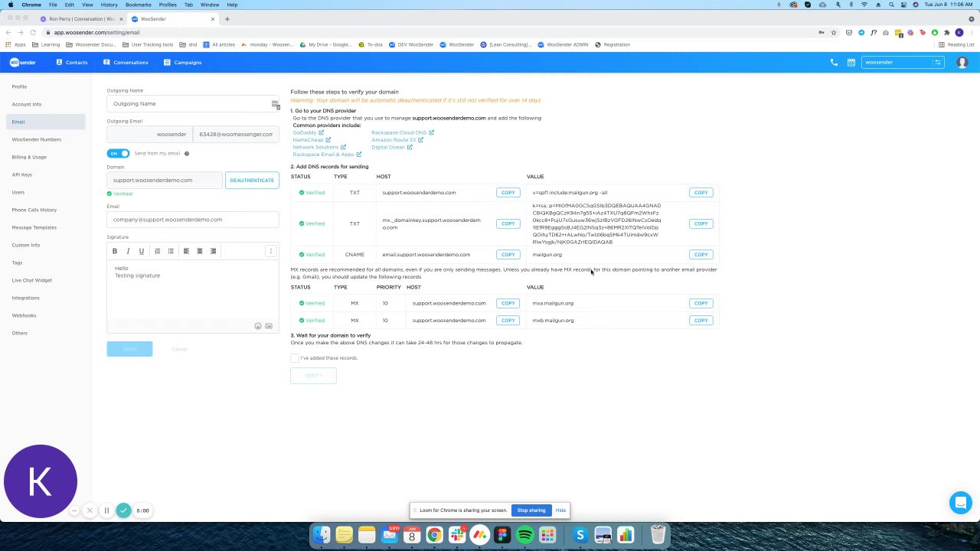The width and height of the screenshot is (980, 551).
Task: Click info icon next to Send from my email
Action: click(187, 154)
